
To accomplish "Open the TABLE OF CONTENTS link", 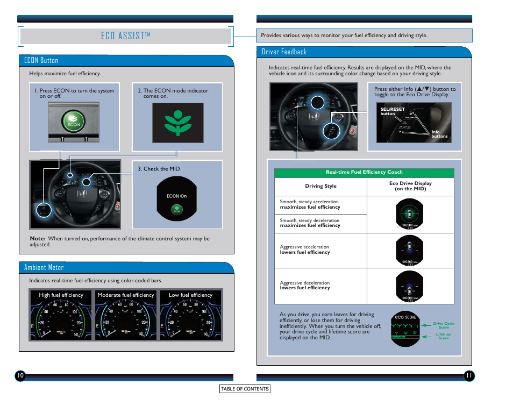I will click(x=245, y=389).
